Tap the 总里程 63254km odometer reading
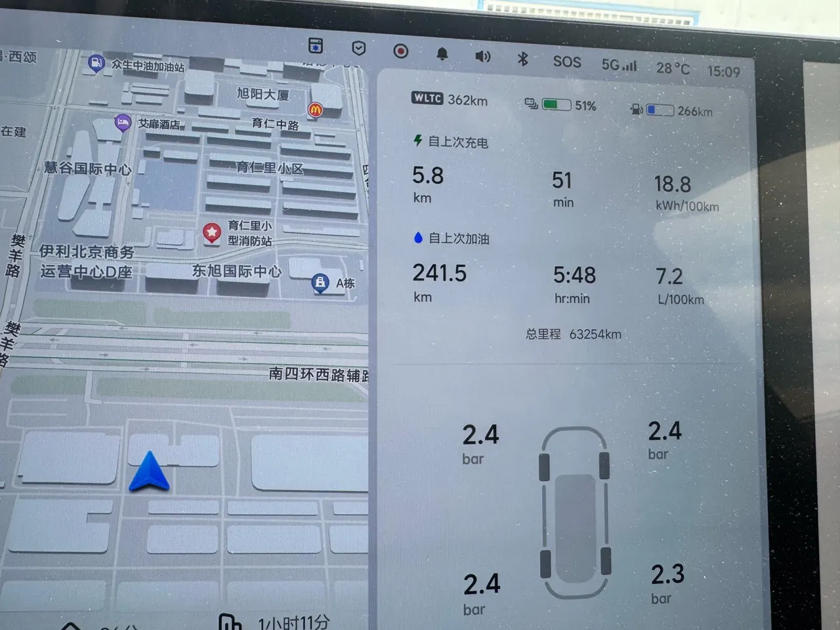This screenshot has width=840, height=630. coord(574,334)
